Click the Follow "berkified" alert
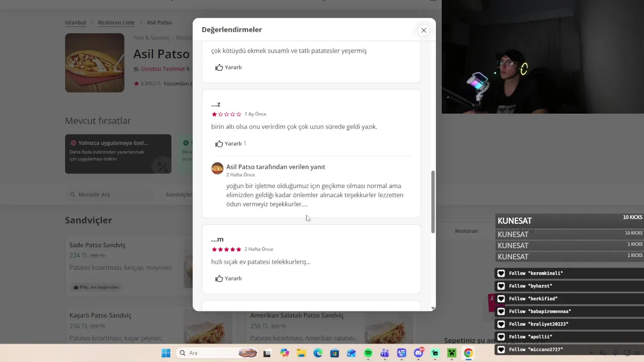644x362 pixels. [x=570, y=299]
